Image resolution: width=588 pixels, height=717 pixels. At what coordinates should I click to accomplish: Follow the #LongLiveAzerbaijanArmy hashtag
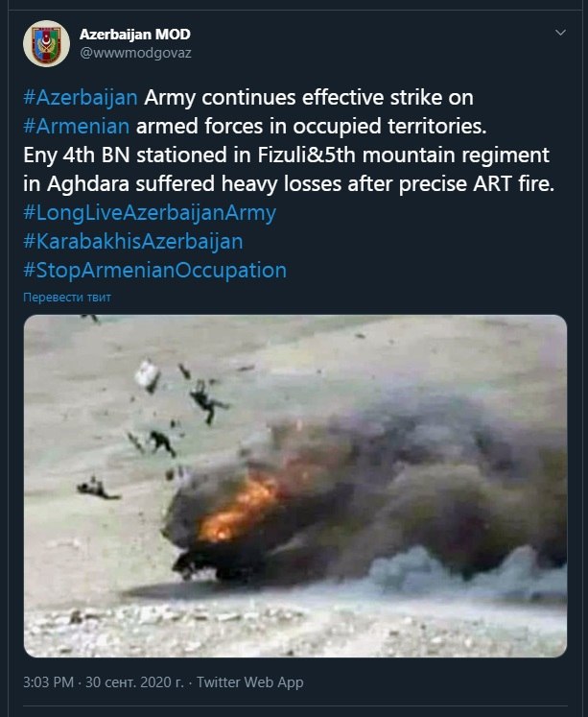(150, 213)
